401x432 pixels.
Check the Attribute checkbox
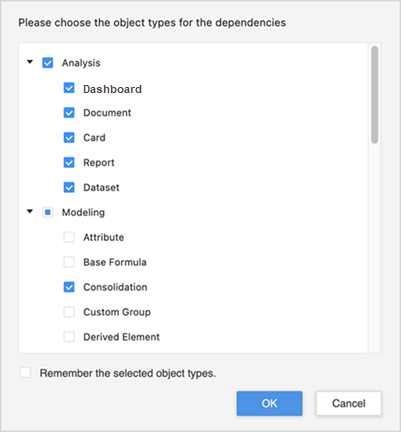pyautogui.click(x=69, y=237)
